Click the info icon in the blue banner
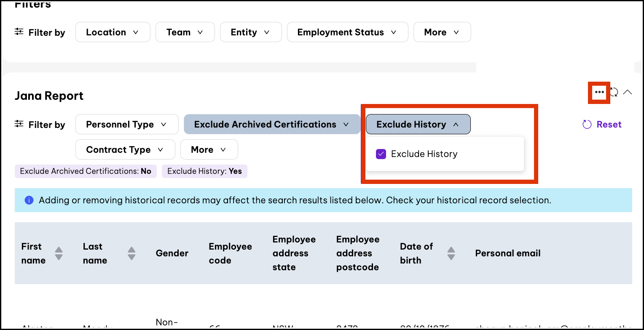Screen dimensions: 644x330 point(29,200)
